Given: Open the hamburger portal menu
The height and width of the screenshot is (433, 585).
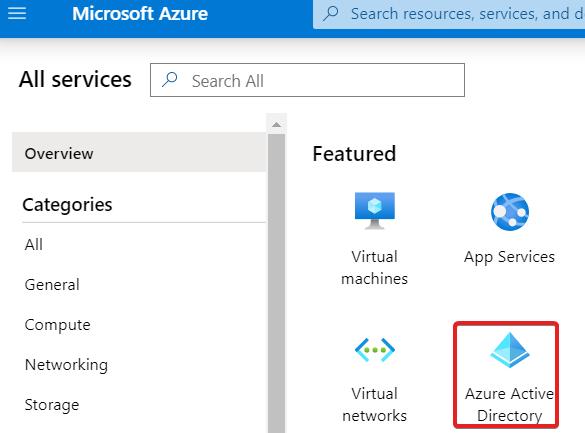Looking at the screenshot, I should pyautogui.click(x=17, y=13).
